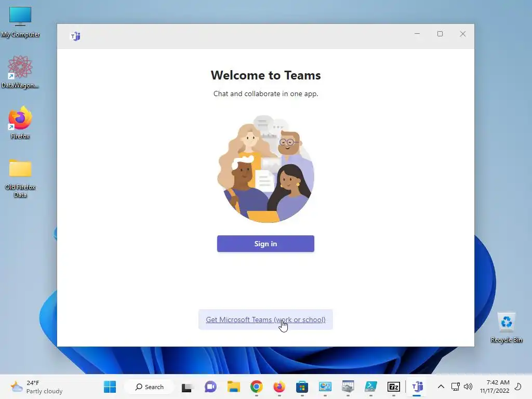
Task: Select Recycle Bin on desktop
Action: pos(506,328)
